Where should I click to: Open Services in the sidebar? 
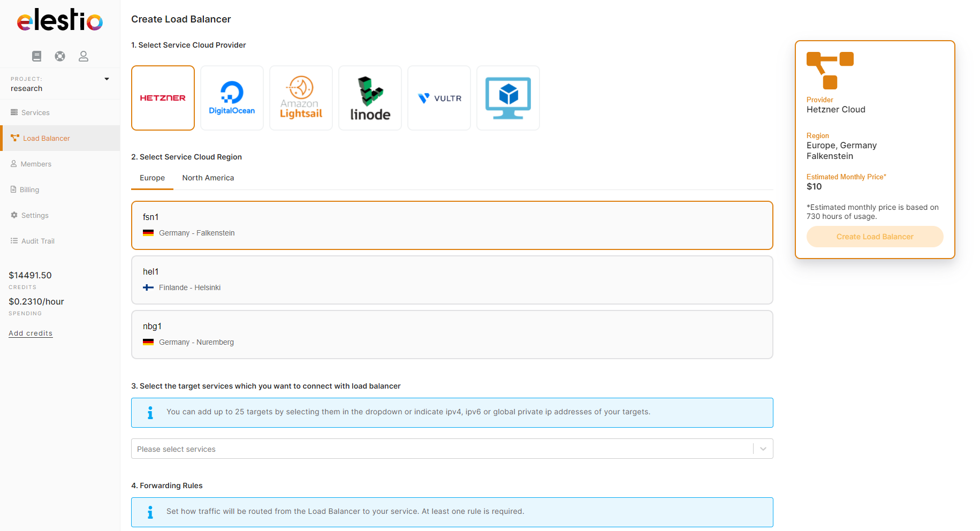tap(35, 112)
